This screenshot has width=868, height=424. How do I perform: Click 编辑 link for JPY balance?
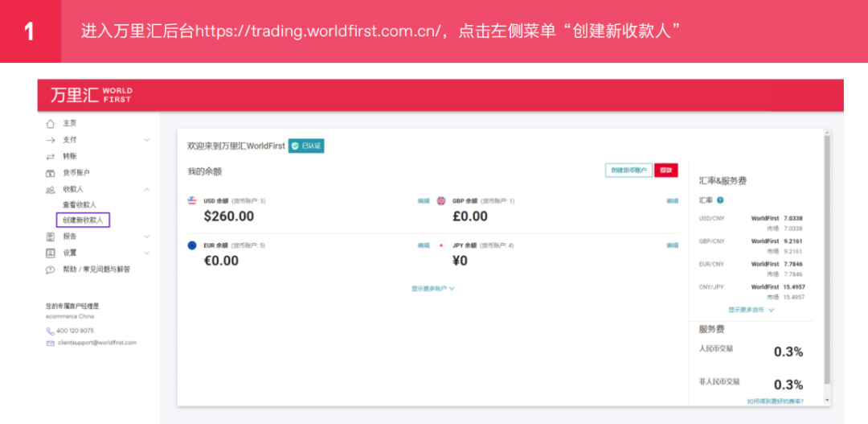673,245
